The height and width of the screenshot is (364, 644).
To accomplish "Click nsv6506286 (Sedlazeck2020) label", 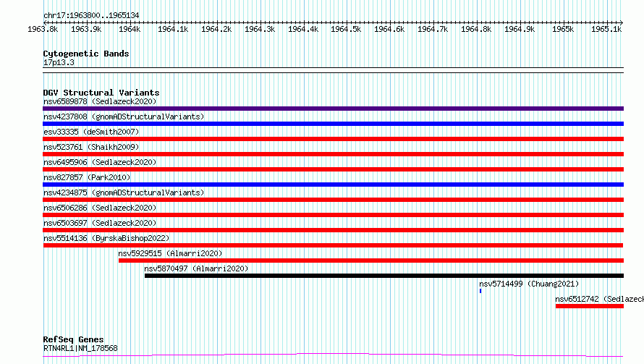I will (x=100, y=208).
